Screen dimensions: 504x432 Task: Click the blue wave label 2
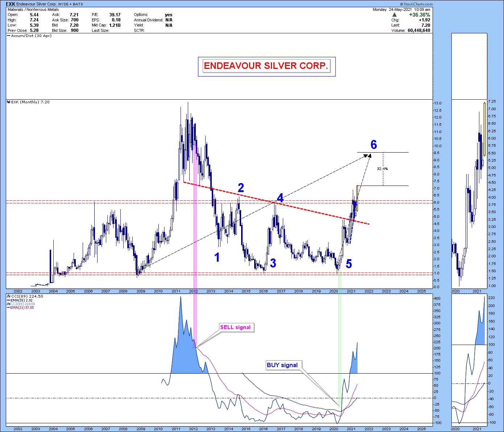point(241,188)
